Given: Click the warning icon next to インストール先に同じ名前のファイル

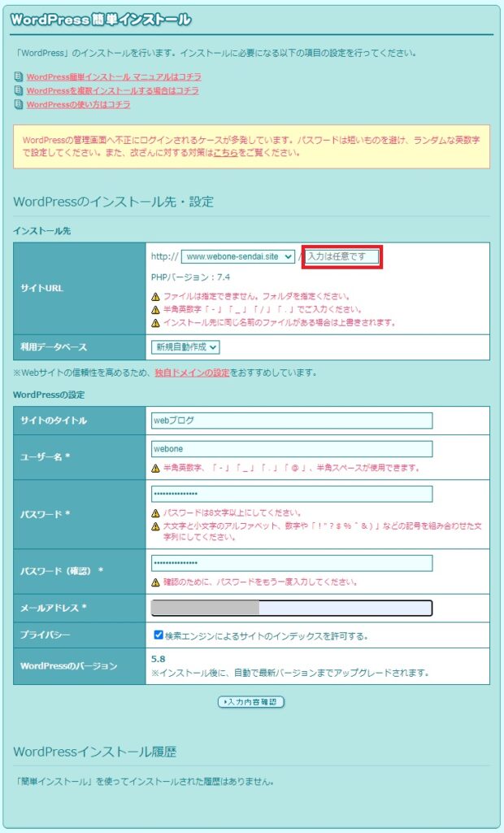Looking at the screenshot, I should pos(155,323).
